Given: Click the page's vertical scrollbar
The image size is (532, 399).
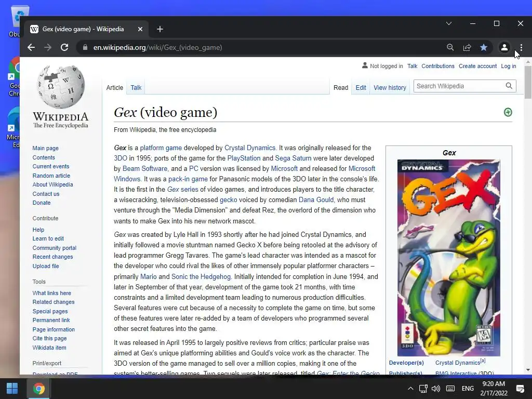Looking at the screenshot, I should coord(528,82).
